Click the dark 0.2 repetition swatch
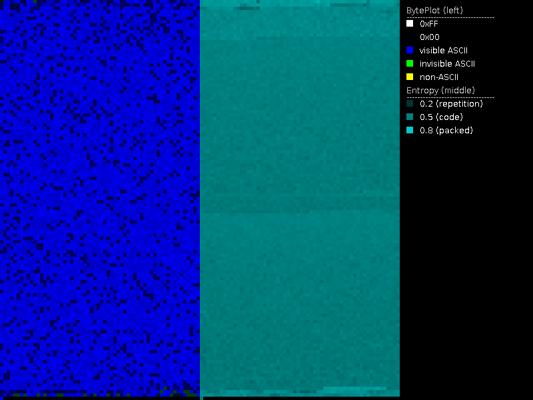533x400 pixels. click(x=410, y=104)
